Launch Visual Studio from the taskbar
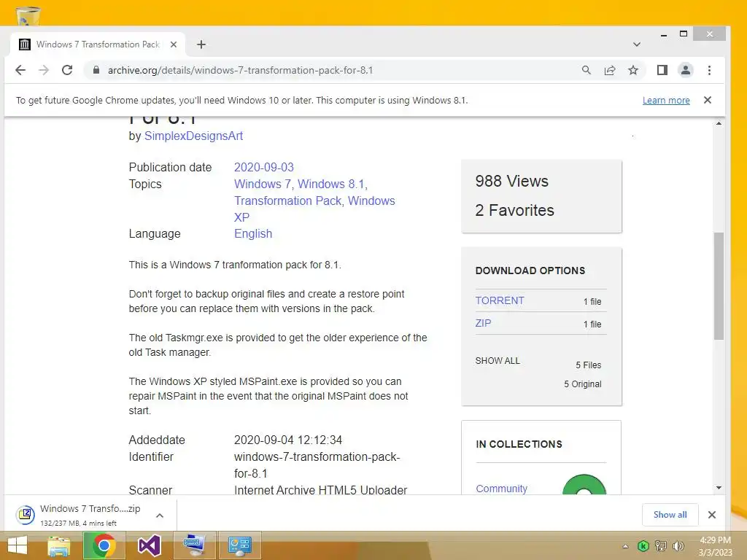 (149, 545)
